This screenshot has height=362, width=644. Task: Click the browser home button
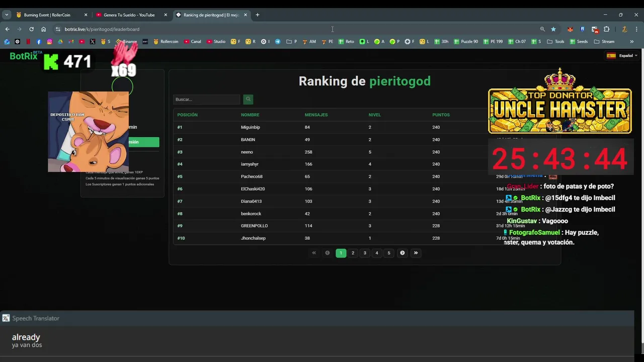click(x=43, y=29)
